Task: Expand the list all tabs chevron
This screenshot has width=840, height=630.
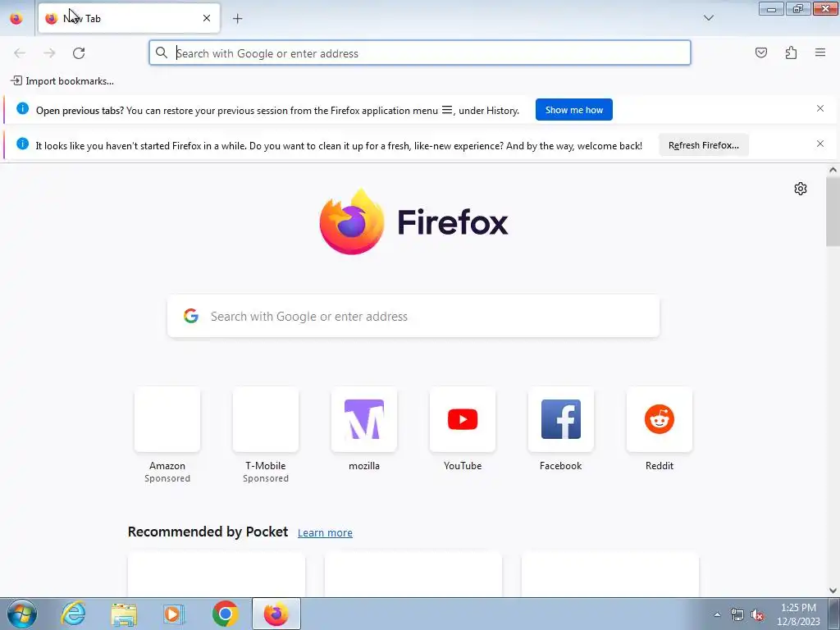Action: (708, 18)
